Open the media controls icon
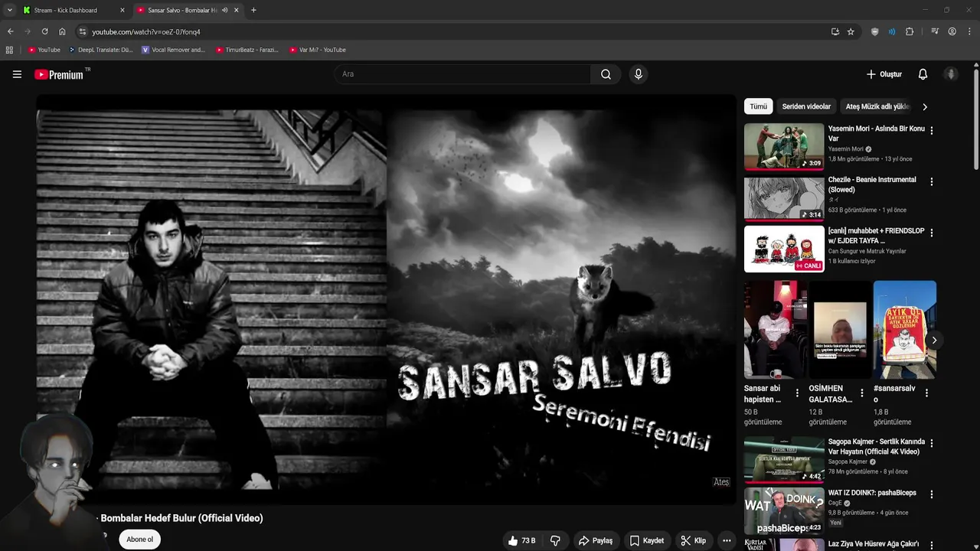Viewport: 980px width, 551px height. click(x=935, y=31)
